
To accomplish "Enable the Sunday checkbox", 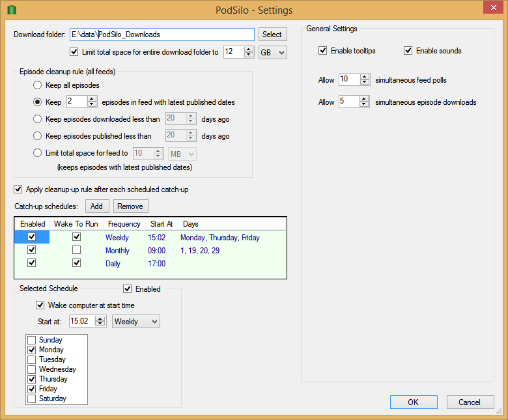I will (x=31, y=340).
